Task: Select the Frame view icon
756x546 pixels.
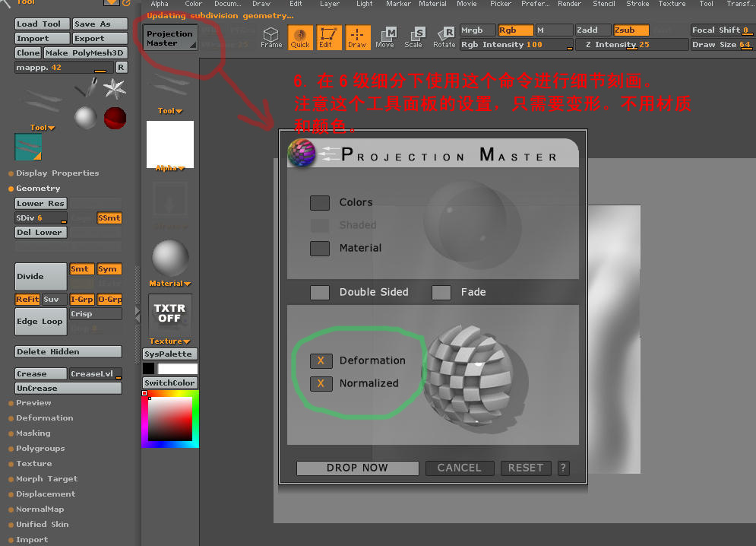Action: point(271,38)
